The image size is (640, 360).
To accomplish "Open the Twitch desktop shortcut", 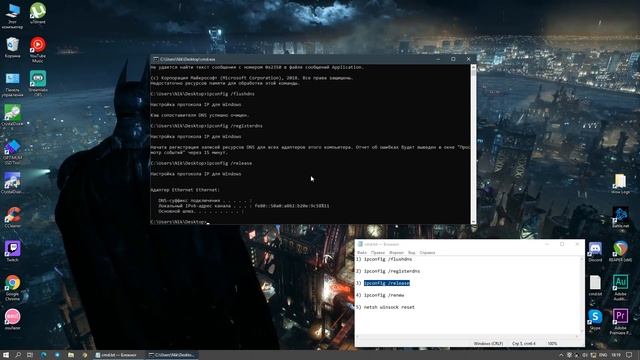I will [x=12, y=251].
